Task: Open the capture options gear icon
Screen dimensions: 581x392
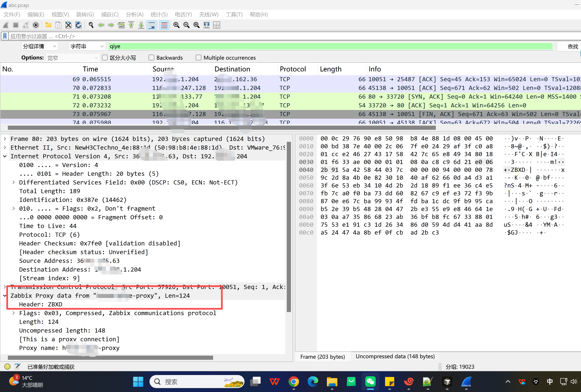Action: (x=36, y=25)
